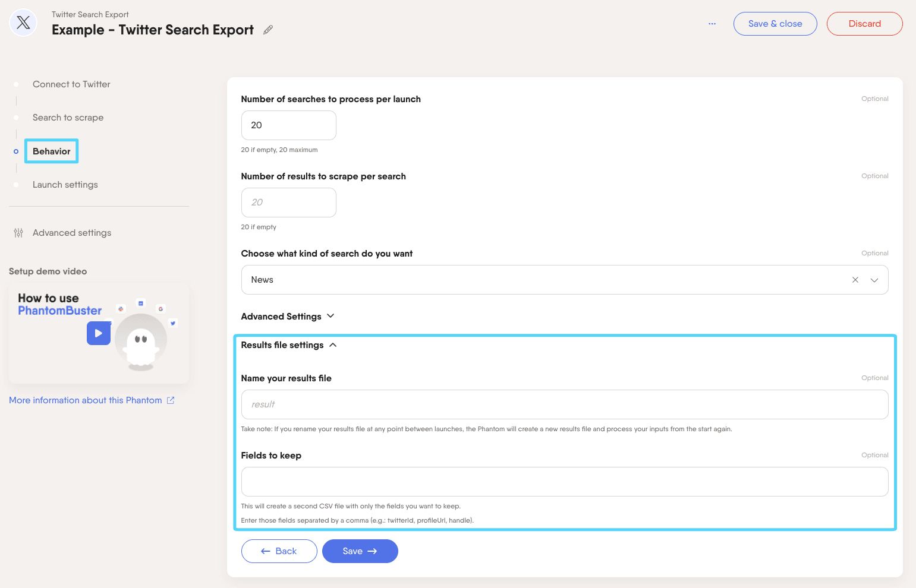The image size is (916, 588).
Task: Expand the Advanced Settings section
Action: pyautogui.click(x=288, y=317)
